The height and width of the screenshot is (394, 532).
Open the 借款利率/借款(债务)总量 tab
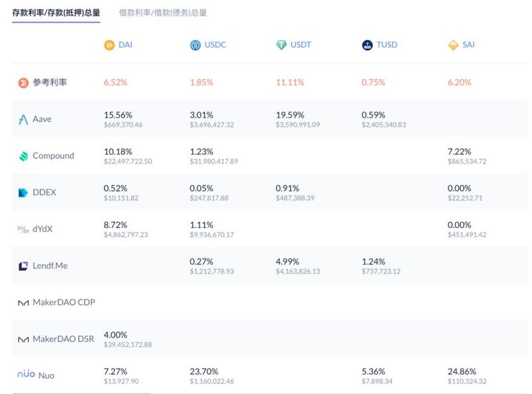163,13
